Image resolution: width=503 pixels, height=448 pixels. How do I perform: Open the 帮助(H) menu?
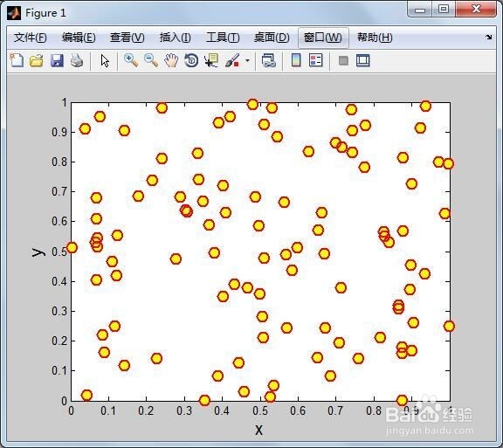pyautogui.click(x=375, y=38)
